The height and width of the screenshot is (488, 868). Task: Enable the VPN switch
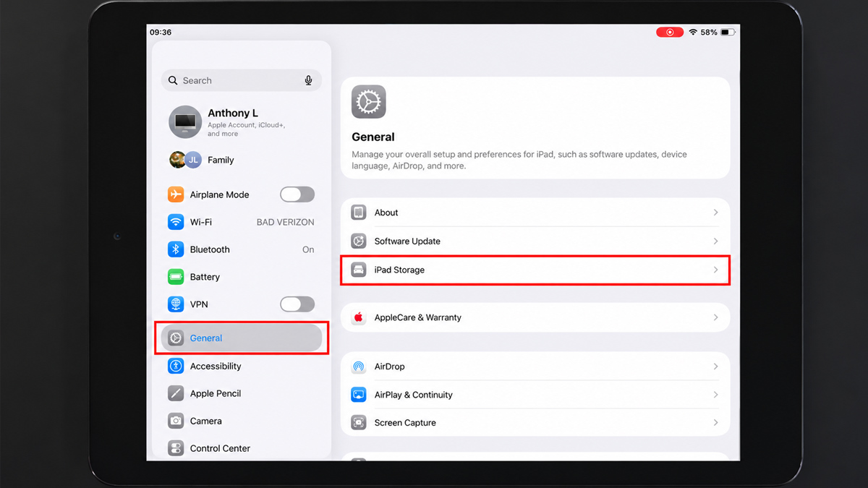coord(297,304)
